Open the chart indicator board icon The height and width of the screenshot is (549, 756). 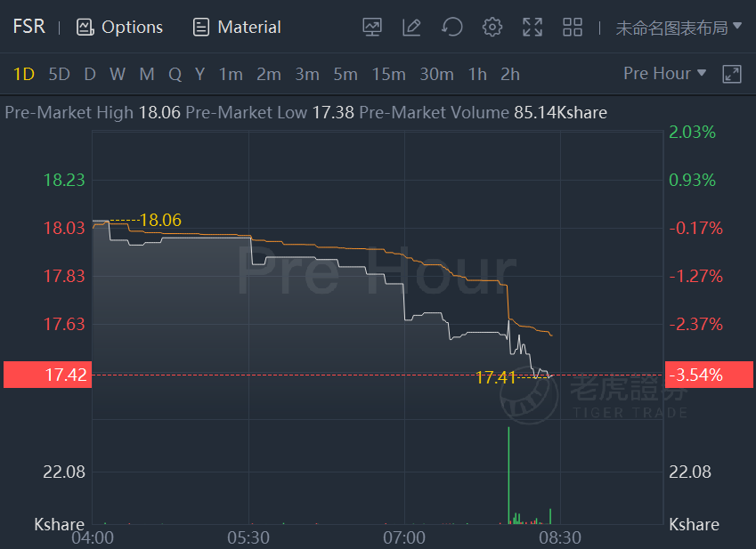(x=371, y=27)
